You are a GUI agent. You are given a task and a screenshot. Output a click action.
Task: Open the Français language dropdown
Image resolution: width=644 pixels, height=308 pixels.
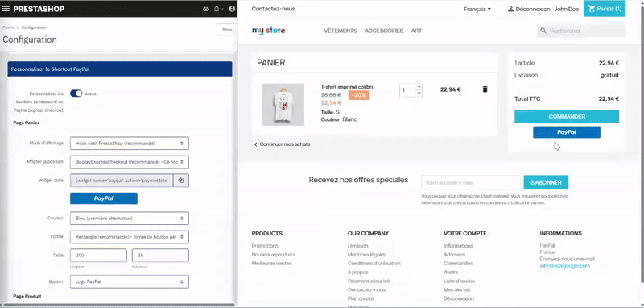(x=477, y=9)
